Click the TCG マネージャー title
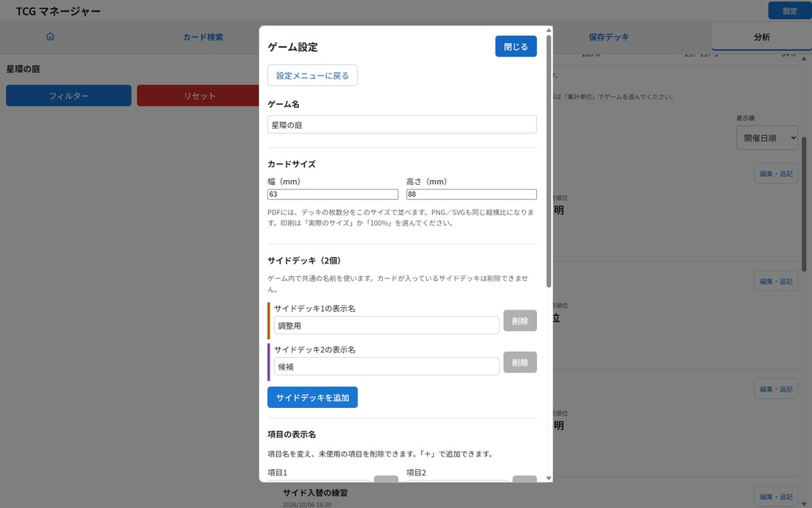This screenshot has width=812, height=508. tap(58, 11)
